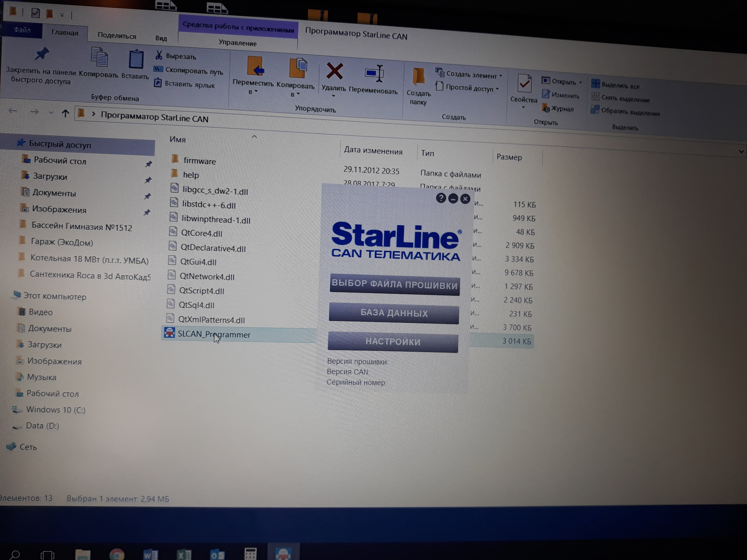Viewport: 747px width, 560px height.
Task: Open the File (Файл) tab
Action: [x=22, y=30]
